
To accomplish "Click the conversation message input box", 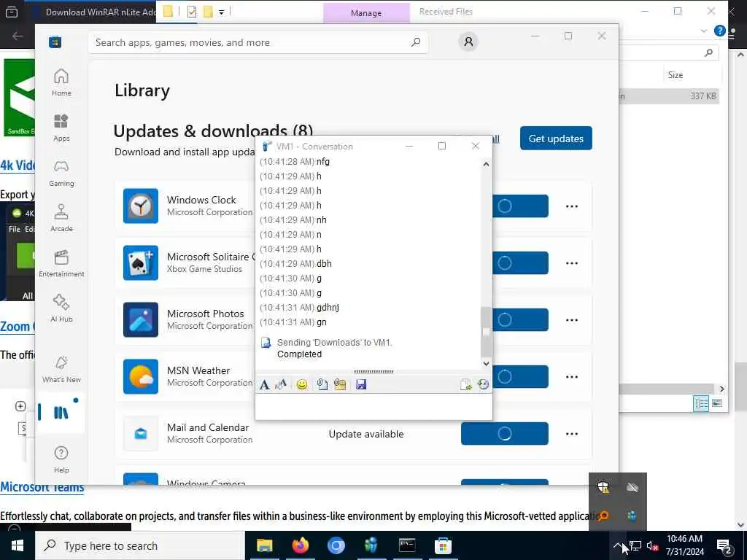I will [x=373, y=407].
